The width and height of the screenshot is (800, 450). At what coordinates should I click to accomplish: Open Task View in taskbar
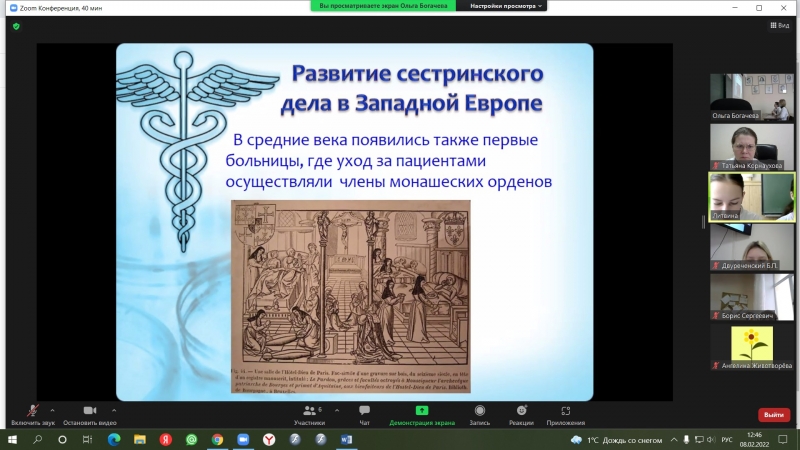[88, 439]
